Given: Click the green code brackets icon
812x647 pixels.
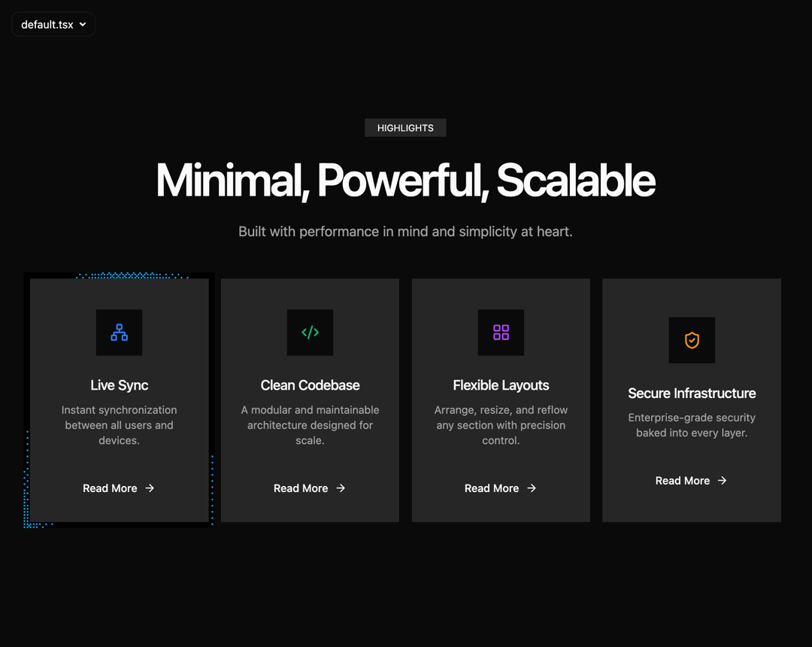Looking at the screenshot, I should 311,333.
